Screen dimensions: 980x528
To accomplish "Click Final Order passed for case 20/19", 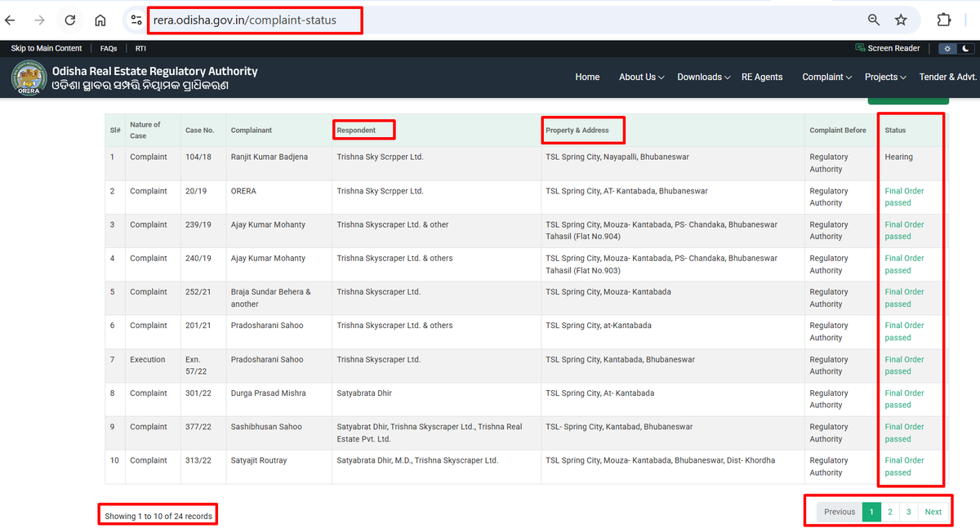I will click(x=905, y=197).
